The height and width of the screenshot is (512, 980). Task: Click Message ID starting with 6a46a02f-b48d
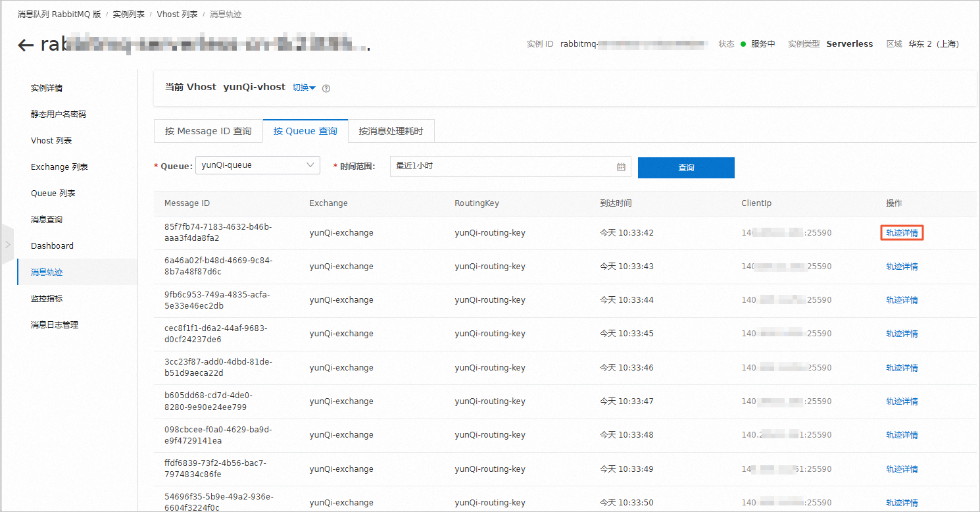[x=218, y=266]
